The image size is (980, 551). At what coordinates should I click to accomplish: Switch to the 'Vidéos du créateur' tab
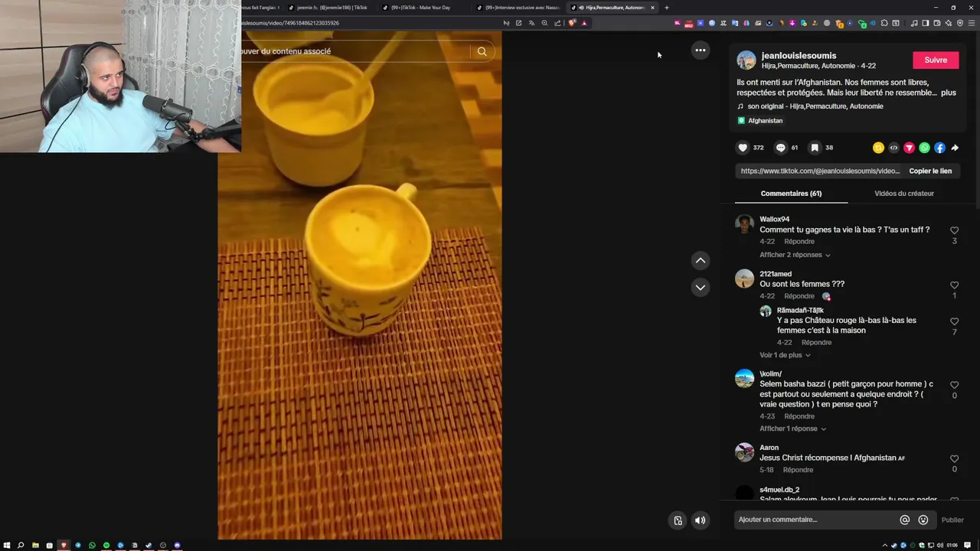coord(904,194)
